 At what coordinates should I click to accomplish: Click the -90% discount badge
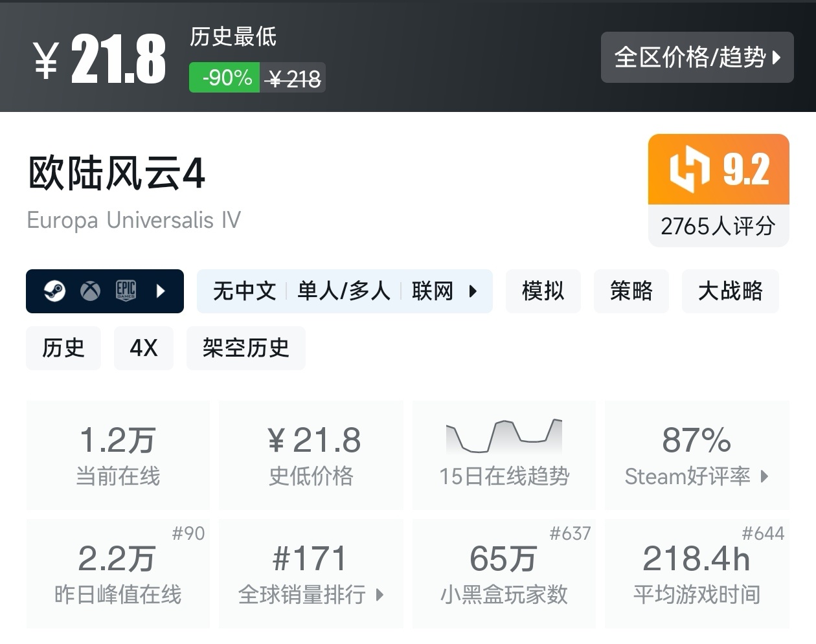point(225,78)
